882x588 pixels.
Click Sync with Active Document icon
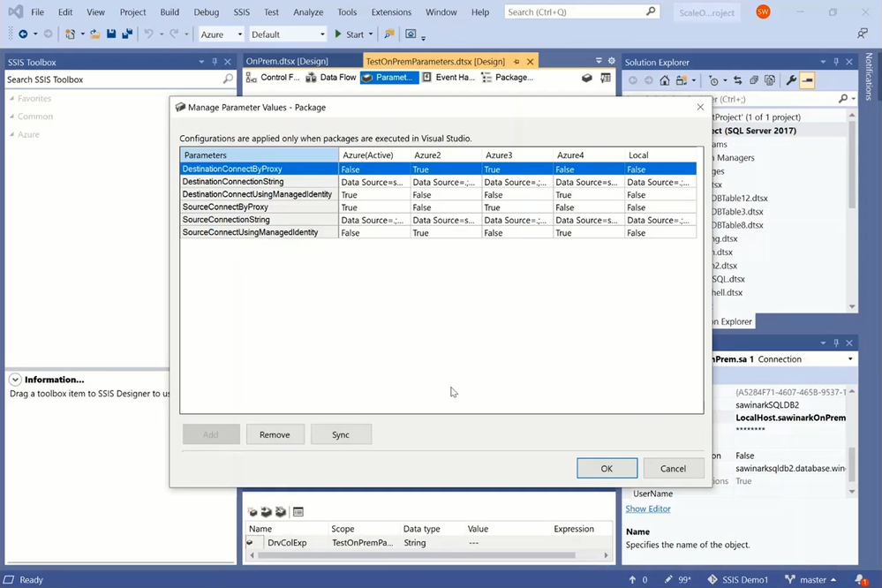(x=737, y=80)
